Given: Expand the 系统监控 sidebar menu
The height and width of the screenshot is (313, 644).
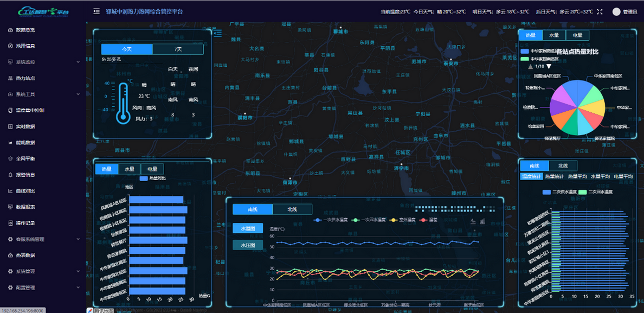Looking at the screenshot, I should 42,62.
